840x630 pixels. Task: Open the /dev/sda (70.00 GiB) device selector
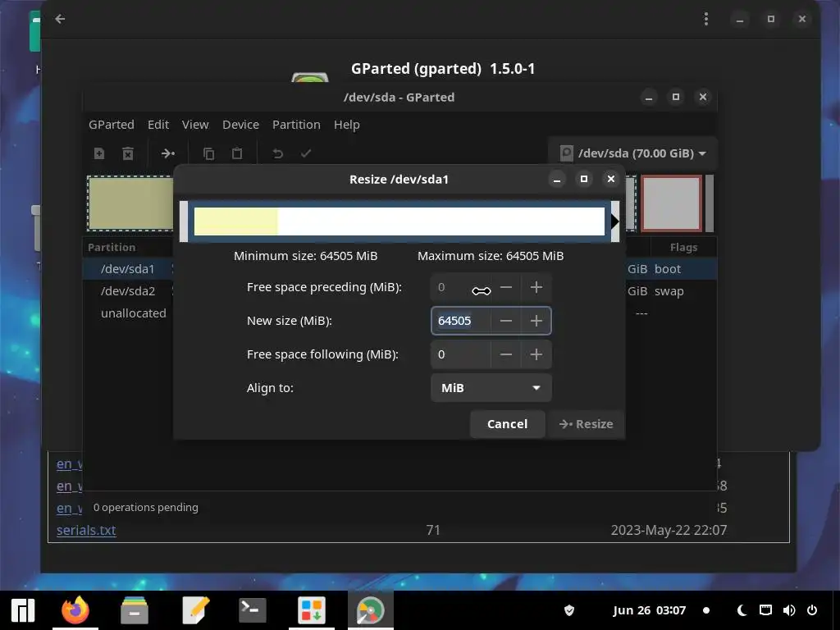632,153
